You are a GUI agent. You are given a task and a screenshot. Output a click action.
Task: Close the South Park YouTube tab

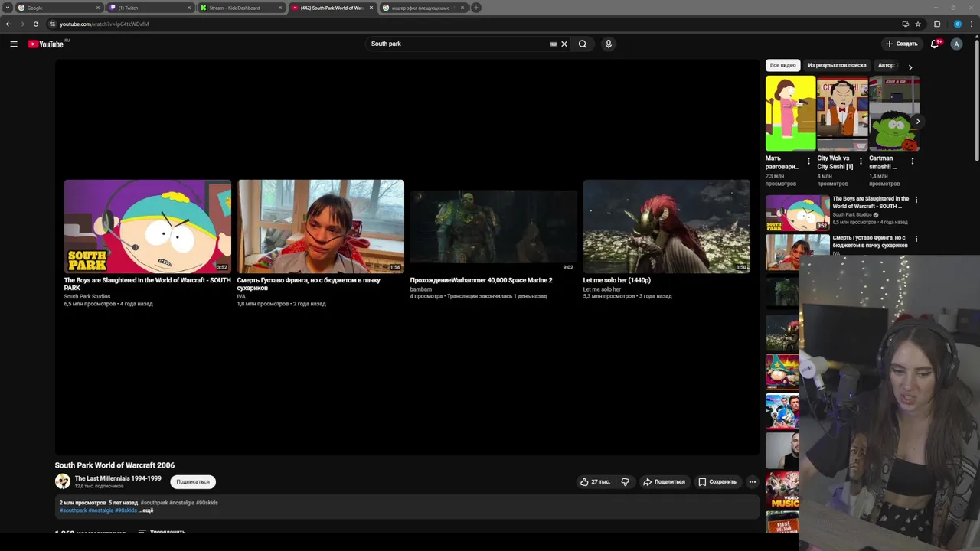371,8
